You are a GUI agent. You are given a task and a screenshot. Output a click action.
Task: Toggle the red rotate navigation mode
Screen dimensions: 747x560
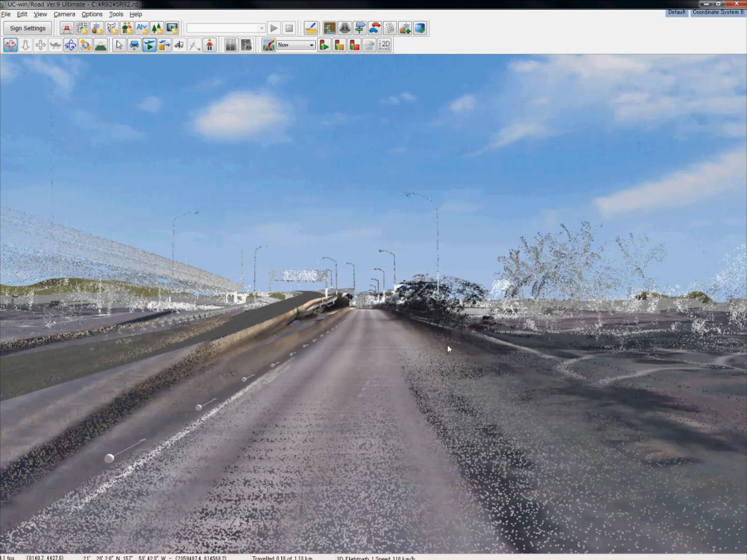point(11,45)
